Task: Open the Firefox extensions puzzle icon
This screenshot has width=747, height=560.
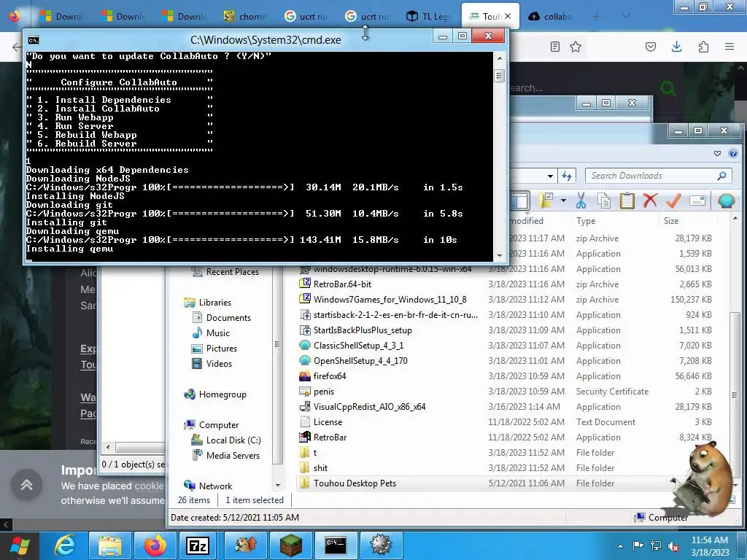Action: (x=703, y=47)
